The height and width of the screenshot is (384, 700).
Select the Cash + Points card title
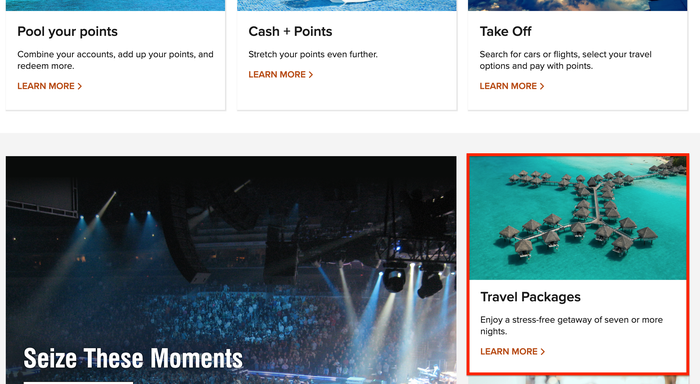point(290,32)
